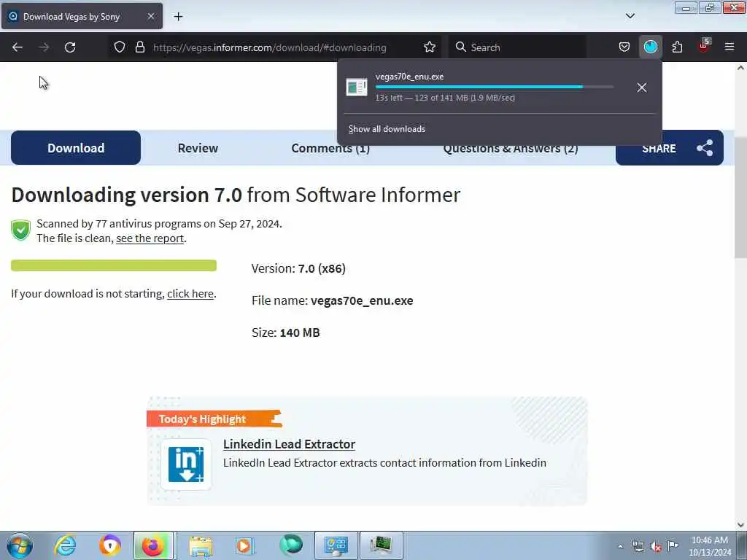Select the Download Vegas by Sony browser tab
The height and width of the screenshot is (560, 747).
coord(82,16)
